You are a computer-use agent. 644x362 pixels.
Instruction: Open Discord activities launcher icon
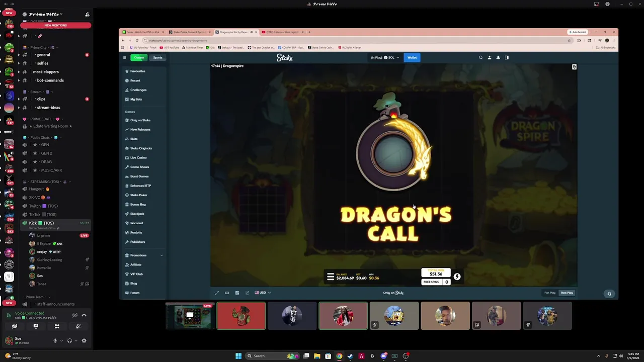pyautogui.click(x=57, y=327)
